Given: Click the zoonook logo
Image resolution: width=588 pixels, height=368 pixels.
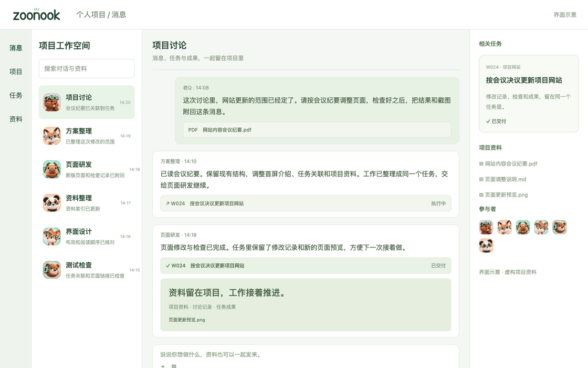Looking at the screenshot, I should point(36,14).
